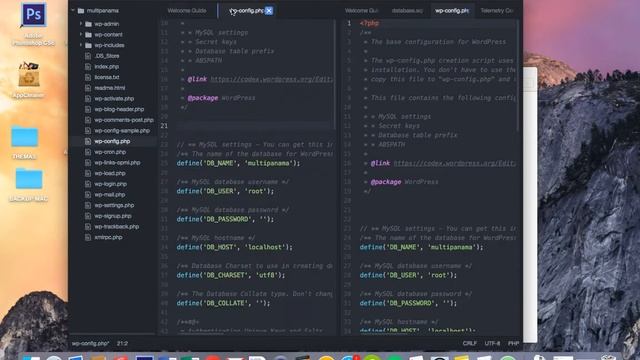Open index.php in the tree view
This screenshot has height=360, width=640.
[x=107, y=67]
